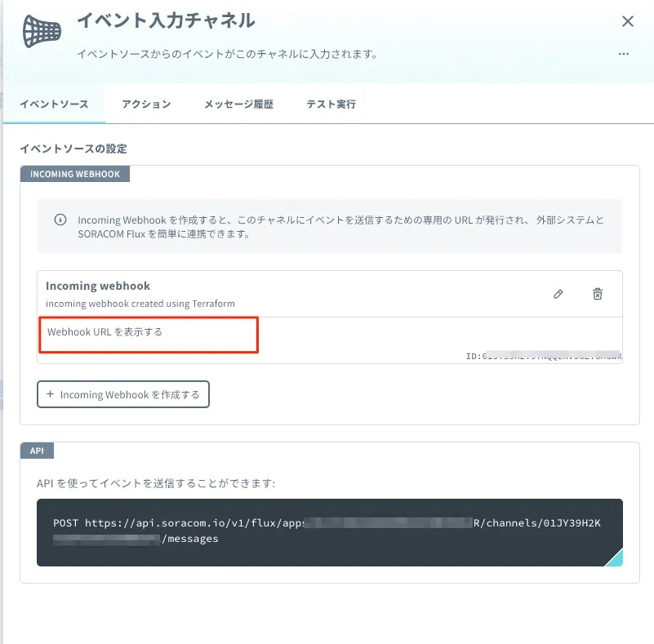Click the Incoming webhook title text
Image resolution: width=654 pixels, height=644 pixels.
click(98, 286)
